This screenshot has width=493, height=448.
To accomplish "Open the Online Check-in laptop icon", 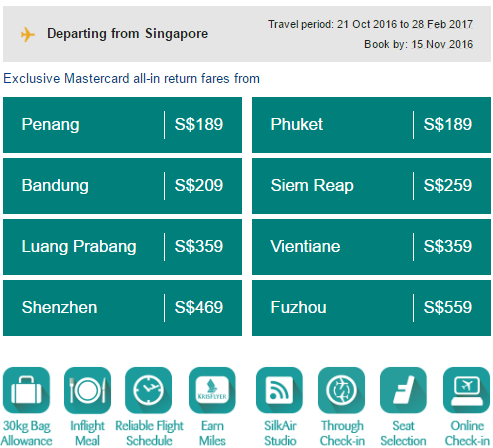I will [466, 390].
